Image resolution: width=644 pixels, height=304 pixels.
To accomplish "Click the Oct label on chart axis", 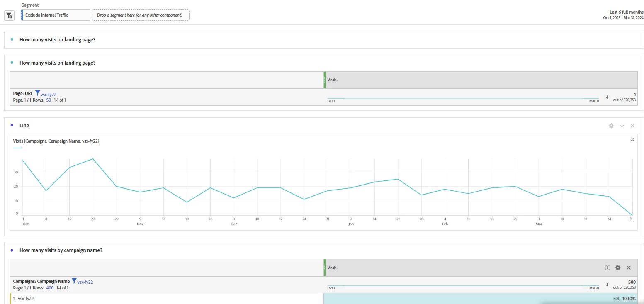I will pyautogui.click(x=25, y=224).
